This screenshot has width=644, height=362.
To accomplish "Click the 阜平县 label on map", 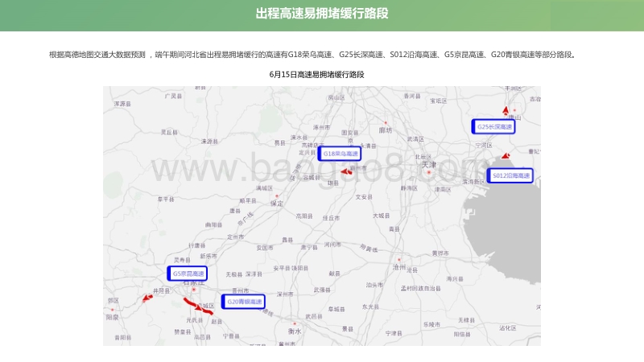I will [x=166, y=199].
